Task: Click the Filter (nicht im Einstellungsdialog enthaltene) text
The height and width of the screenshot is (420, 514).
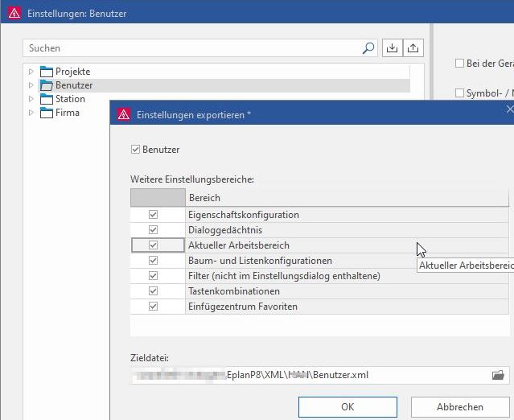Action: tap(284, 276)
